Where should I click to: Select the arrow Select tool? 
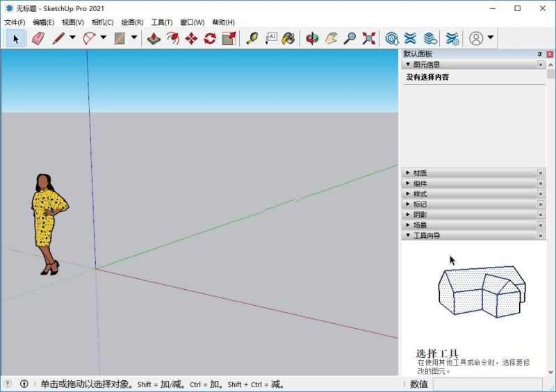pyautogui.click(x=15, y=38)
